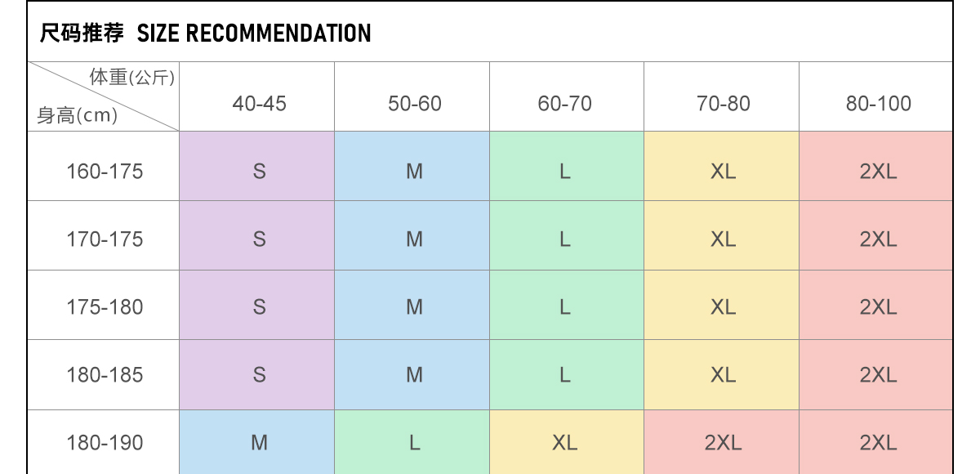The width and height of the screenshot is (980, 474).
Task: Choose yellow XL cell in the 180-190 row
Action: (x=564, y=443)
